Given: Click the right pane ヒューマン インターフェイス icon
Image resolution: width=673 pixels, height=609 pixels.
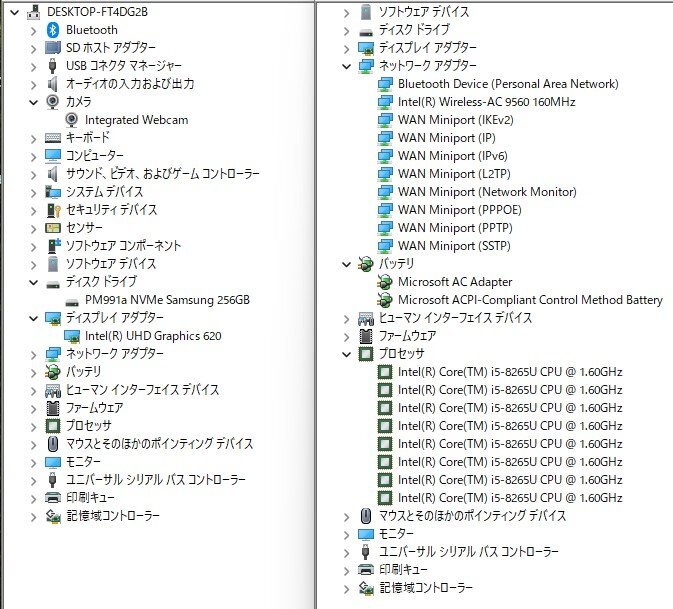Looking at the screenshot, I should (x=366, y=318).
